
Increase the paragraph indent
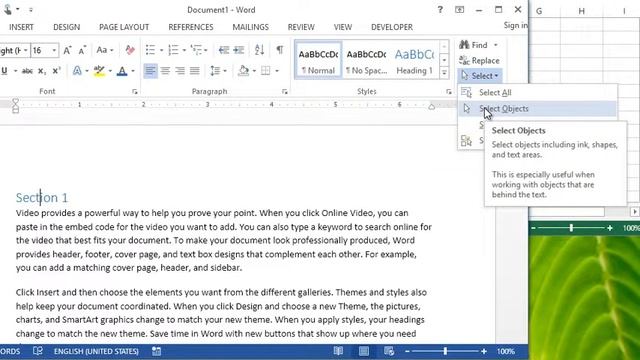[x=239, y=50]
